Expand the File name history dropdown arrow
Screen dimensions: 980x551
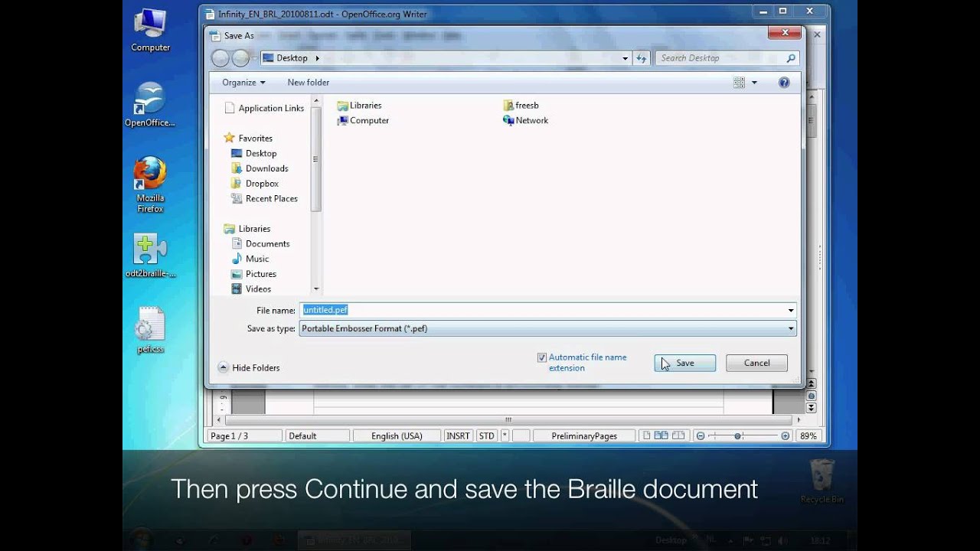tap(790, 311)
